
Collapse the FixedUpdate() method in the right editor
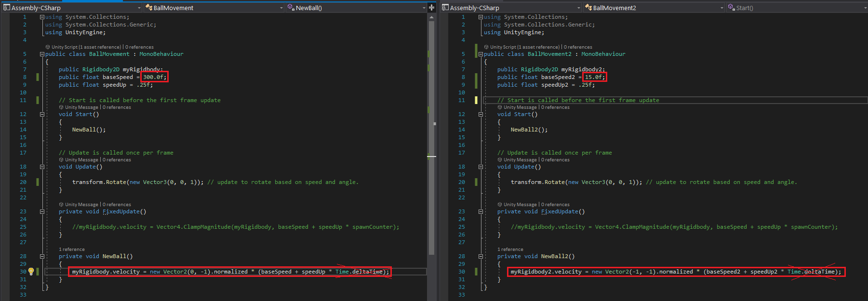(x=481, y=211)
